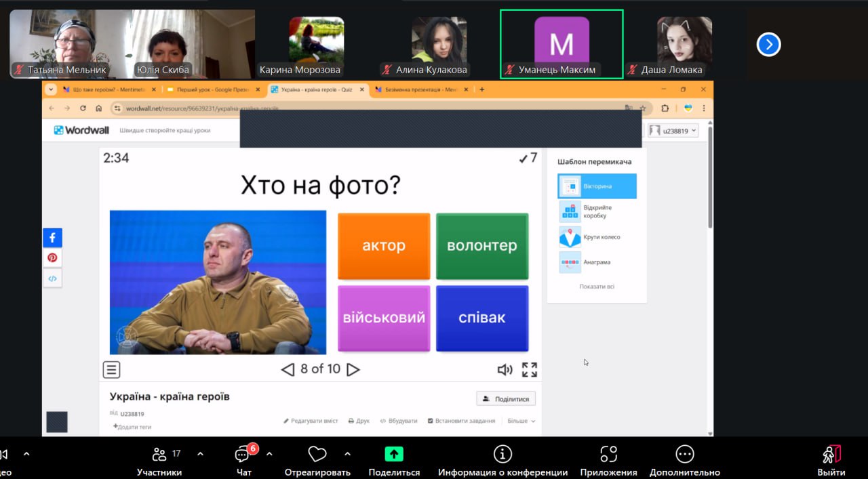Expand the Отреагировать options arrow
Image resolution: width=868 pixels, height=479 pixels.
(x=347, y=454)
